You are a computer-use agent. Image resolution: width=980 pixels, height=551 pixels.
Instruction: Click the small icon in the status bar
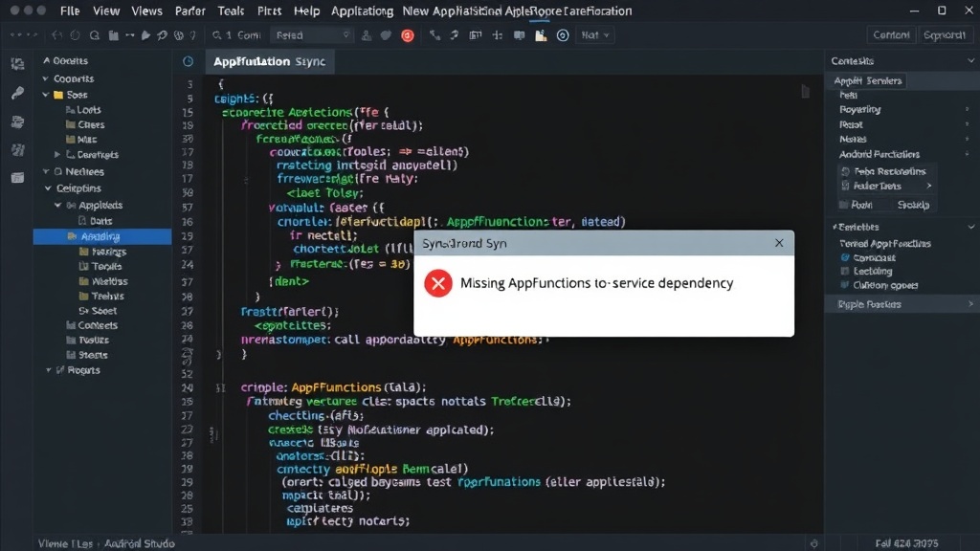(813, 543)
